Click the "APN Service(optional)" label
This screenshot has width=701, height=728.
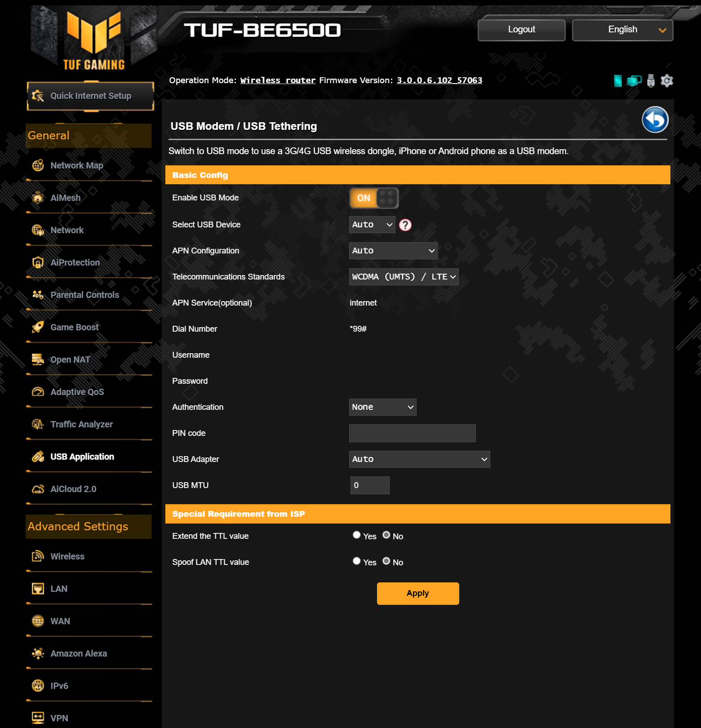point(212,303)
